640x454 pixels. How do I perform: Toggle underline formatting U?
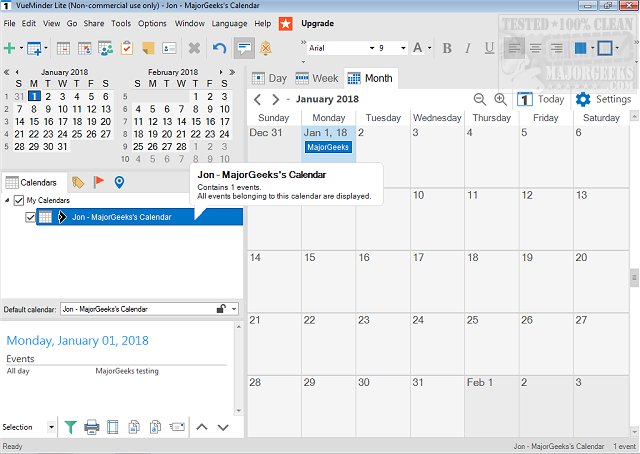click(x=489, y=48)
